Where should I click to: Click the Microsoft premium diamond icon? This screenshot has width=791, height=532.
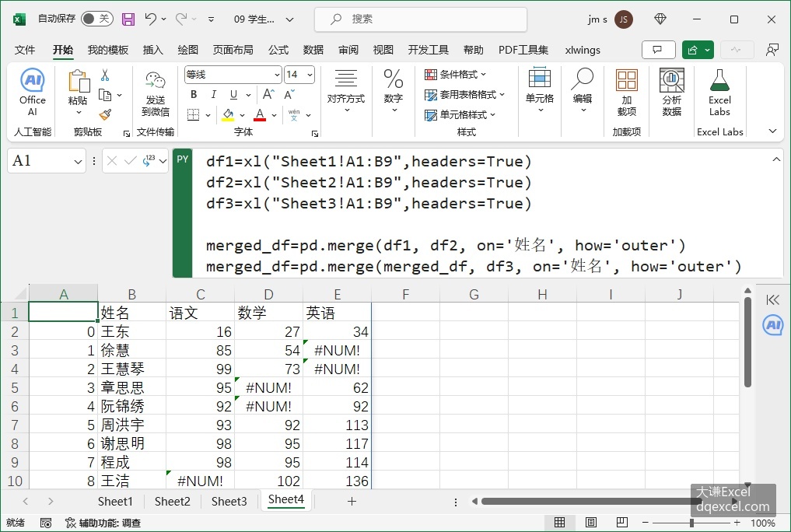(x=660, y=19)
